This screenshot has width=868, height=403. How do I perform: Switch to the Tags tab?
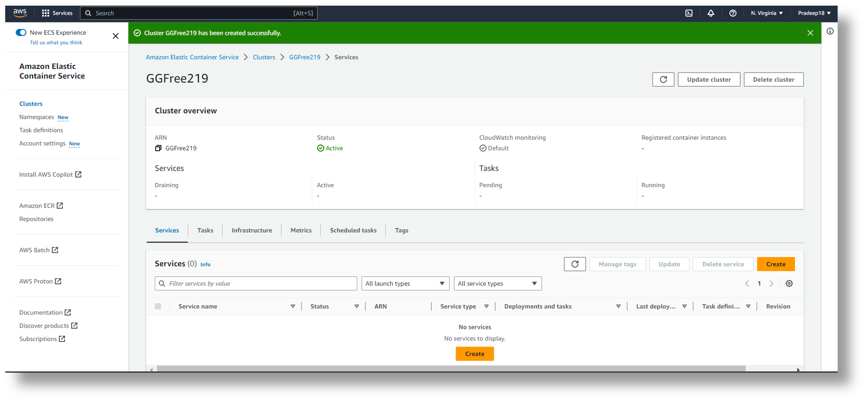coord(401,231)
